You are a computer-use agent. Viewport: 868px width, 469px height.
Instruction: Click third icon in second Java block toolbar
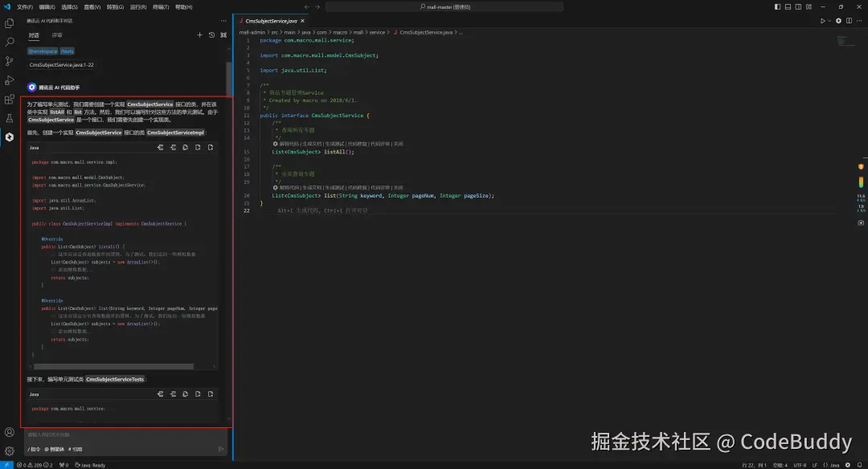(x=186, y=394)
